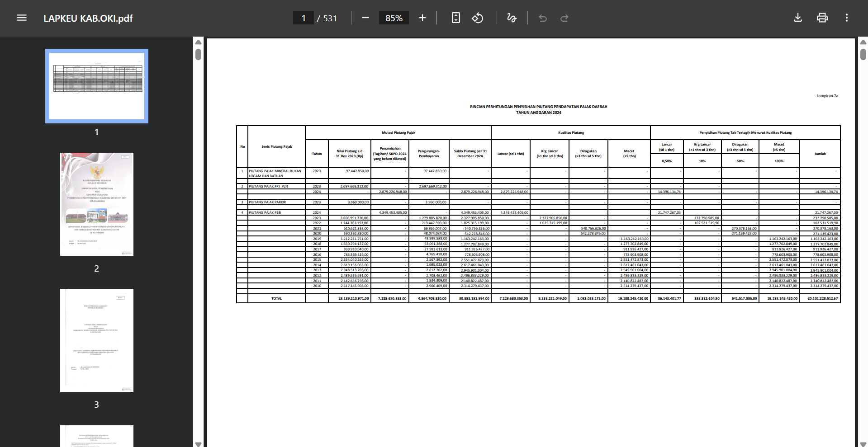Click the redo arrow icon

pyautogui.click(x=564, y=18)
